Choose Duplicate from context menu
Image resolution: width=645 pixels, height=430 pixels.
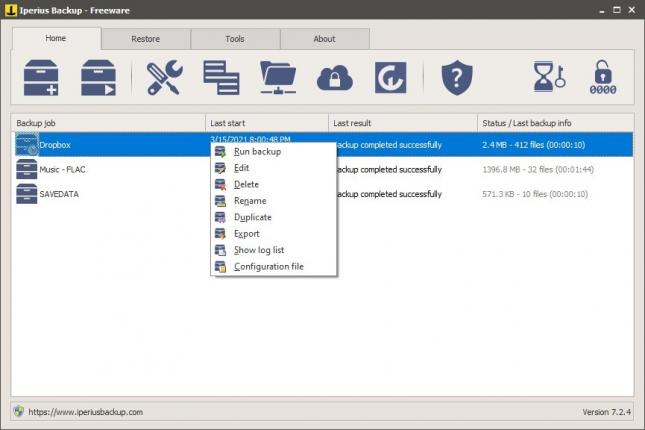273,217
